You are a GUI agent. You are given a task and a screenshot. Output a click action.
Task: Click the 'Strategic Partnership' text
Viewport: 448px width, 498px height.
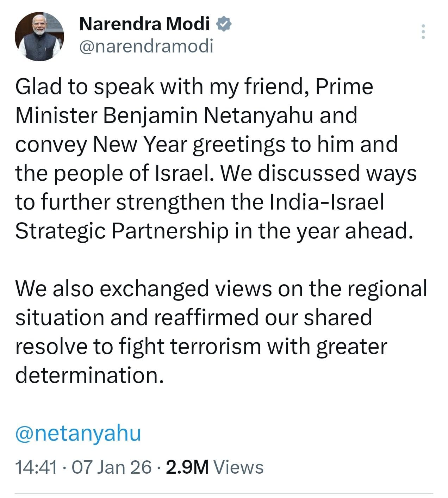point(122,231)
